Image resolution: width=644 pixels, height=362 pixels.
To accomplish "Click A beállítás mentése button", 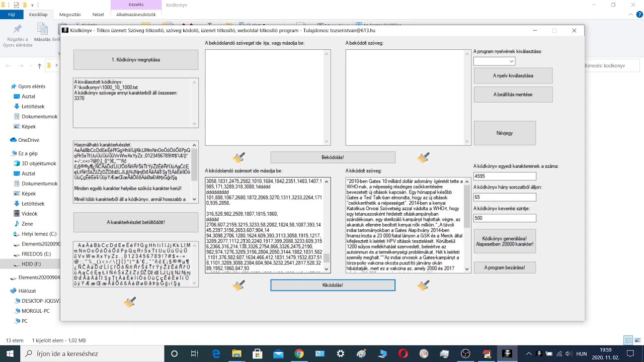I will (x=513, y=95).
